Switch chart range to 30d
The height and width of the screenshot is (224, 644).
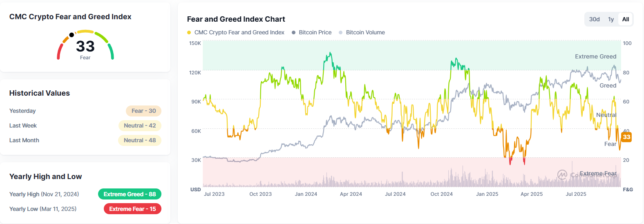click(594, 19)
